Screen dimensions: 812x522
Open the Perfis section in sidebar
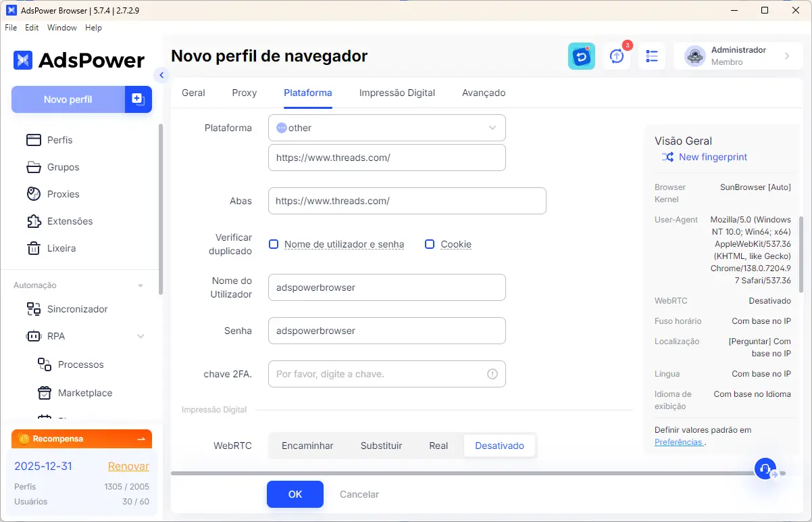click(x=59, y=140)
